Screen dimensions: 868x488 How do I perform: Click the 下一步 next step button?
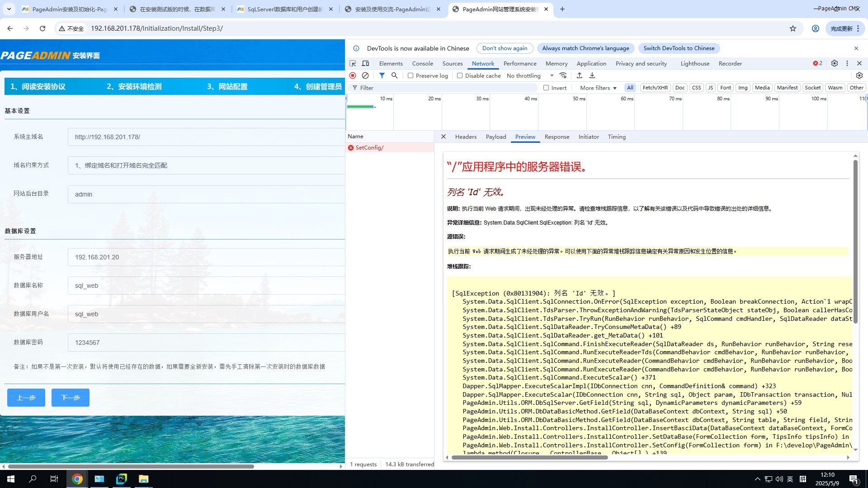point(71,398)
